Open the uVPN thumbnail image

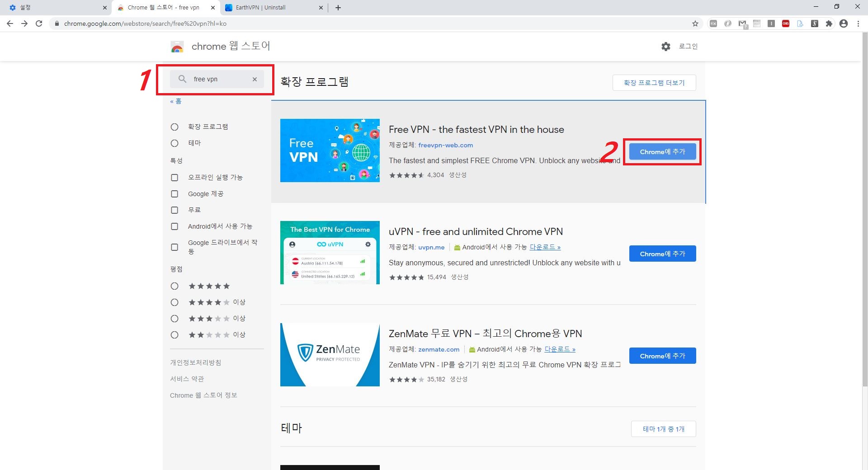(x=330, y=253)
